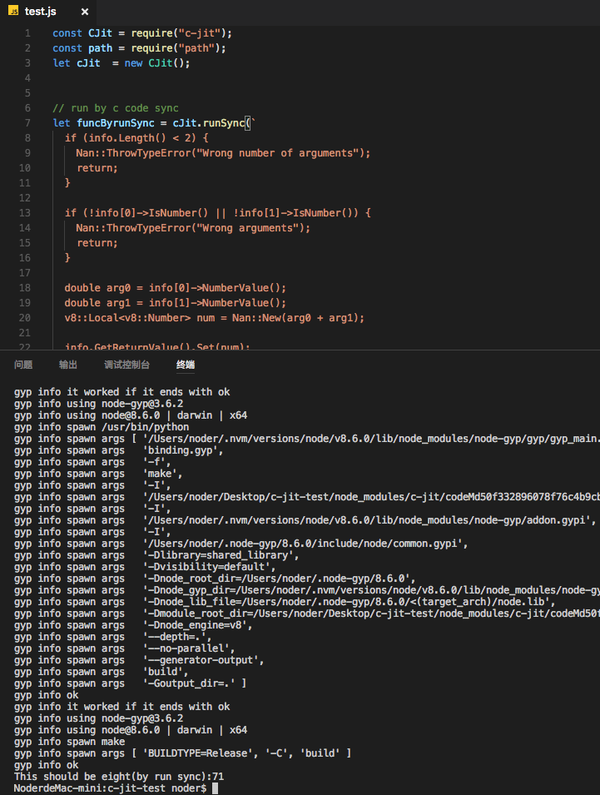The image size is (600, 795).
Task: Click 'let funcByrunSync = cJit.runSync(' line
Action: [154, 123]
